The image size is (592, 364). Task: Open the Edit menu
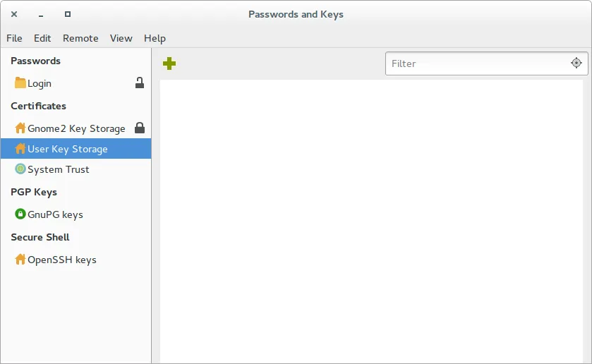(42, 38)
